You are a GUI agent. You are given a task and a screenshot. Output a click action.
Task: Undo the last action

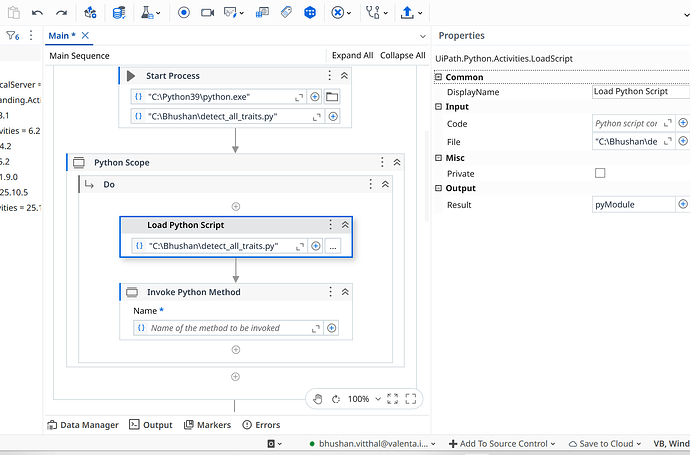click(x=37, y=13)
